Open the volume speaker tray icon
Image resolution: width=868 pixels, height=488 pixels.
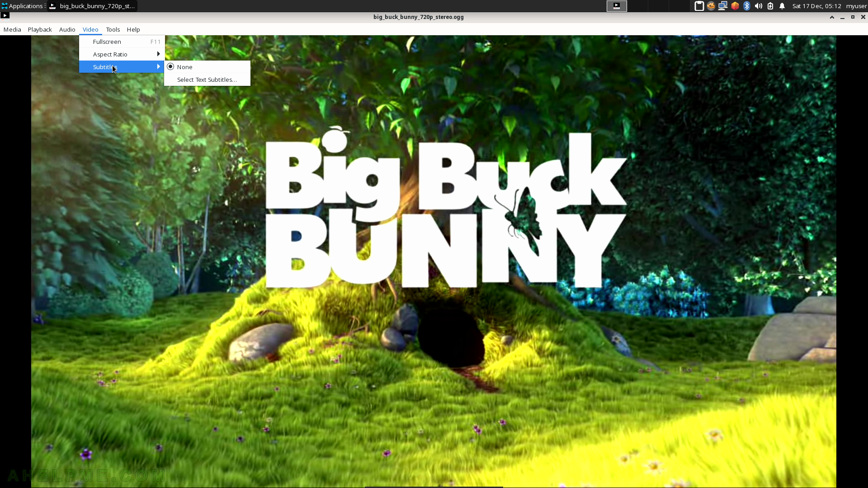pyautogui.click(x=759, y=6)
